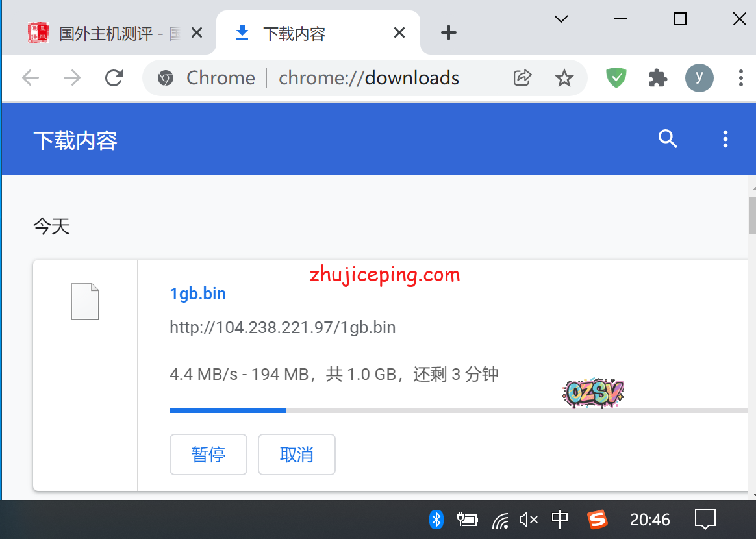Open the 1gb.bin file name link
756x539 pixels.
tap(197, 294)
